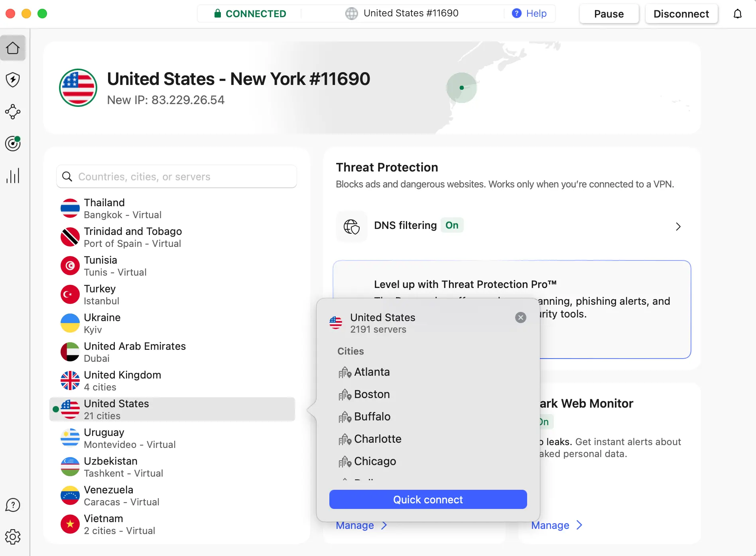Viewport: 756px width, 556px height.
Task: Click the Turkey flag icon
Action: coord(70,294)
